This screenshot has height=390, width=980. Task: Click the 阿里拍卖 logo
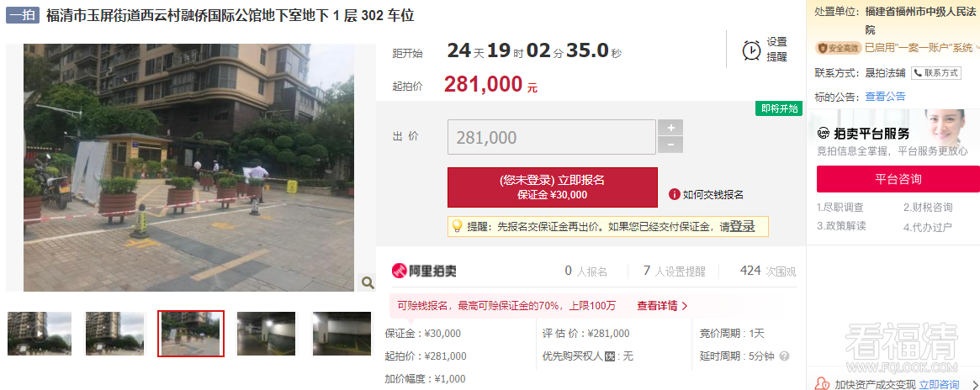point(424,271)
